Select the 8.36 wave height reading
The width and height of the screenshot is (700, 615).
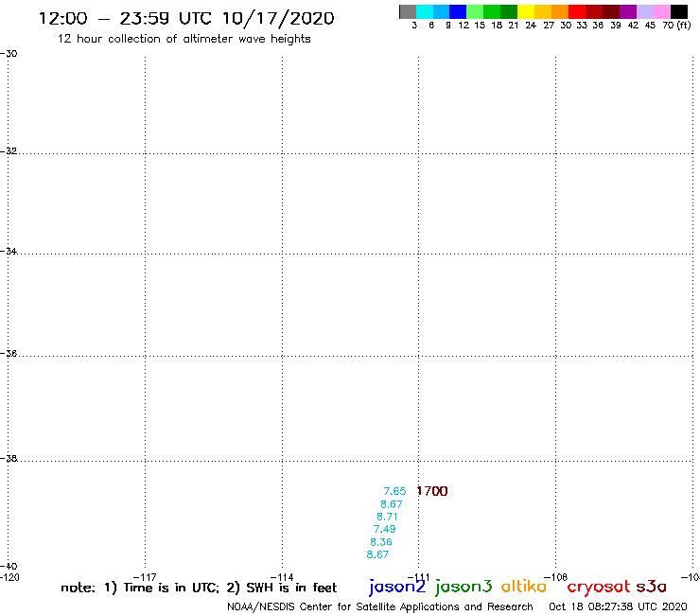click(381, 542)
